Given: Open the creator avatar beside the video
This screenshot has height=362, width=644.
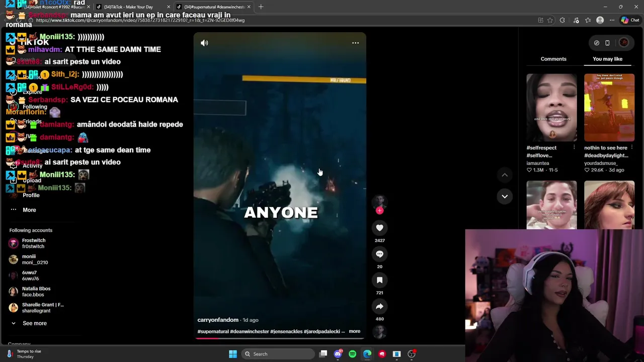Looking at the screenshot, I should [379, 201].
